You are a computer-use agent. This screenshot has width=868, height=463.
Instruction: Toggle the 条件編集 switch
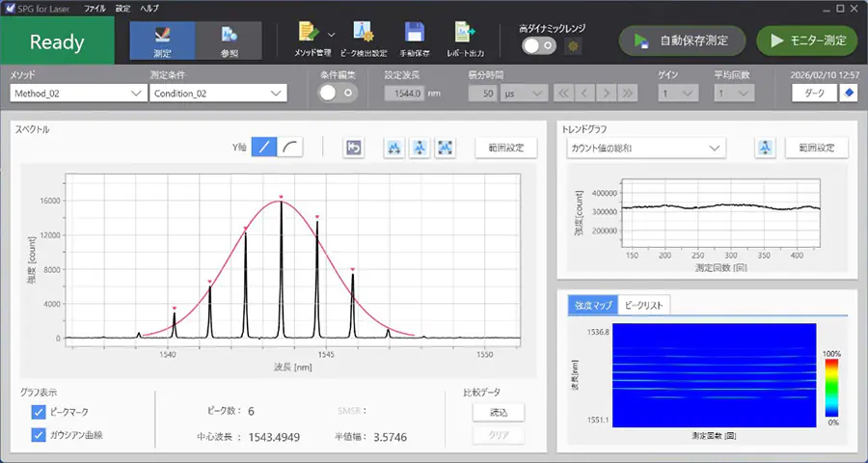click(338, 93)
